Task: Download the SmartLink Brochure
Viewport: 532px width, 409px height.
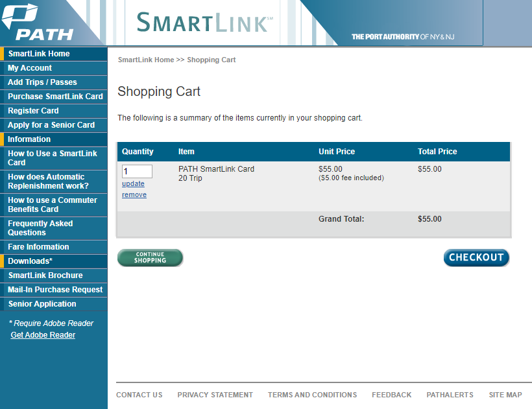Action: coord(54,275)
